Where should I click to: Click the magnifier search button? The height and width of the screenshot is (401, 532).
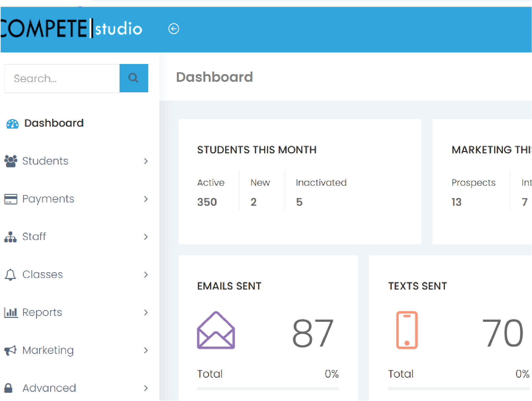coord(133,78)
